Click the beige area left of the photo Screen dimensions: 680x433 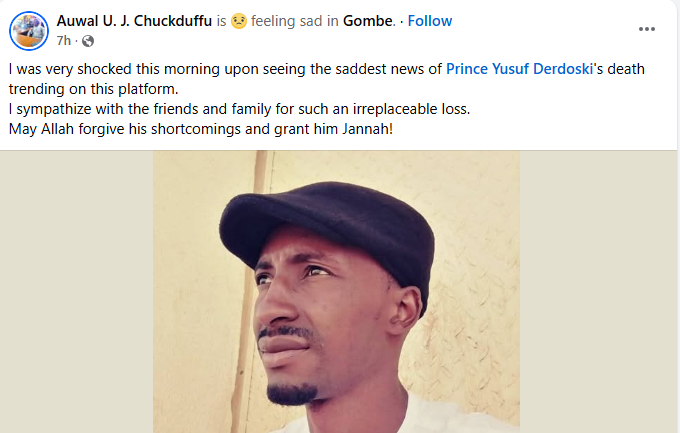coord(76,300)
